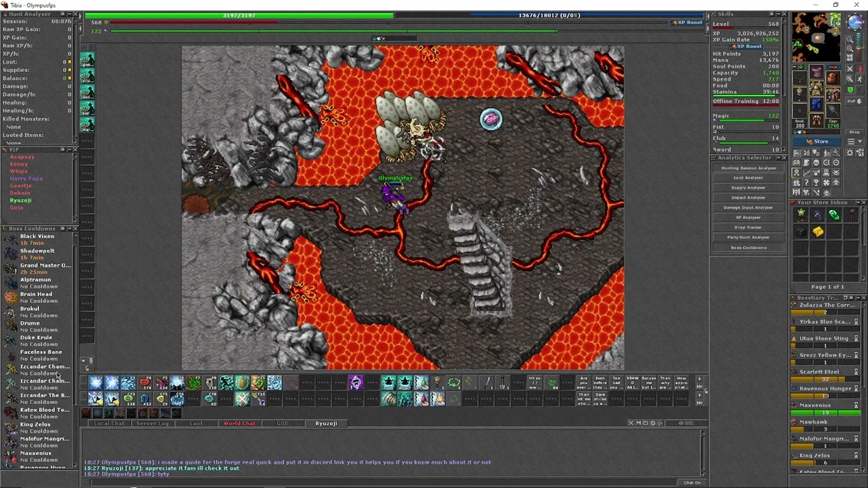
Task: Click the green gem in Store Inbox
Action: coord(834,216)
